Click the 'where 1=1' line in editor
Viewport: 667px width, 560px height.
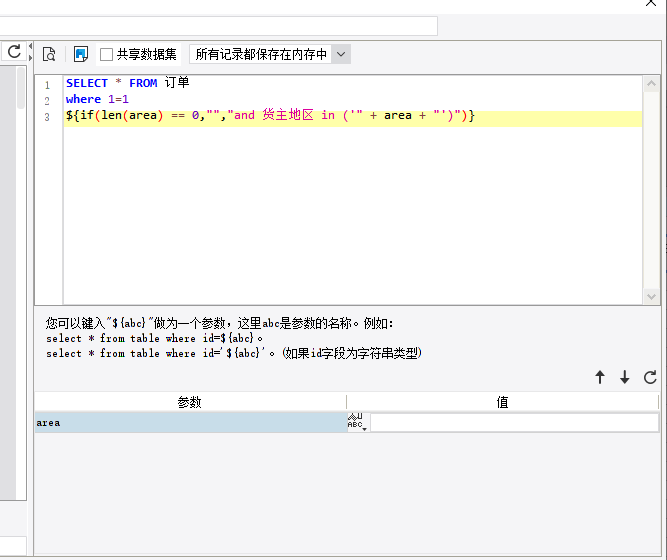97,99
